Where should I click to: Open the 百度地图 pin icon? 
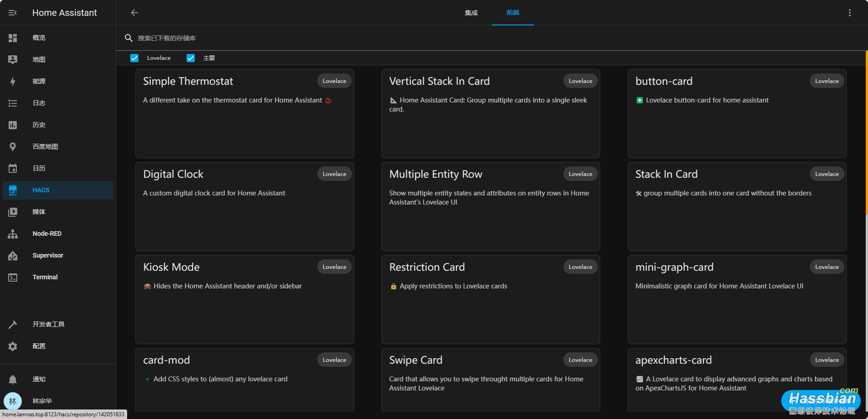pos(13,146)
